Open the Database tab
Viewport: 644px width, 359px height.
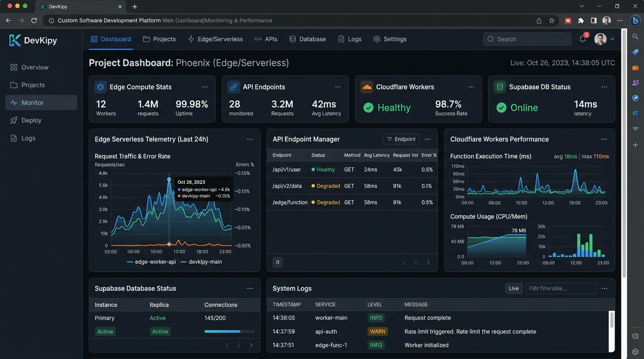click(307, 39)
